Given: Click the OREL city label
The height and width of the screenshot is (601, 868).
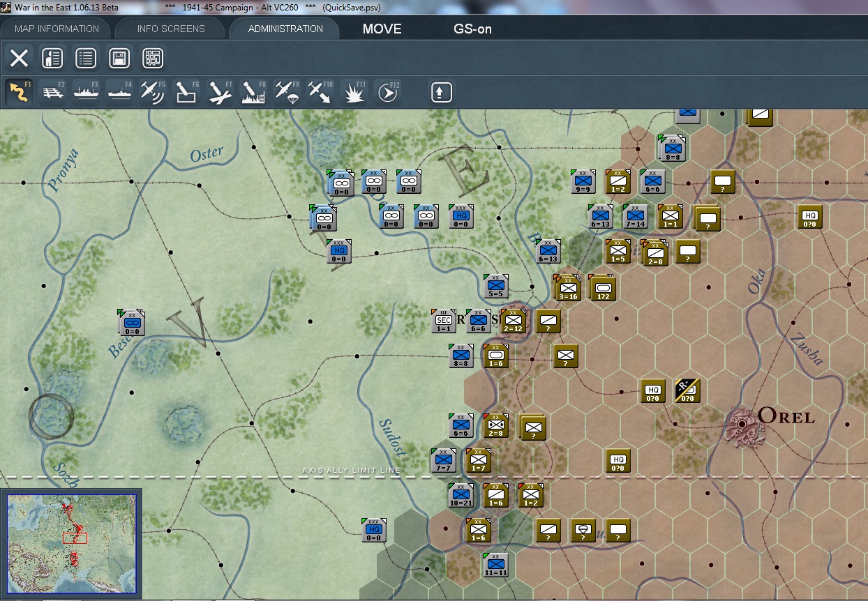Looking at the screenshot, I should coord(786,417).
